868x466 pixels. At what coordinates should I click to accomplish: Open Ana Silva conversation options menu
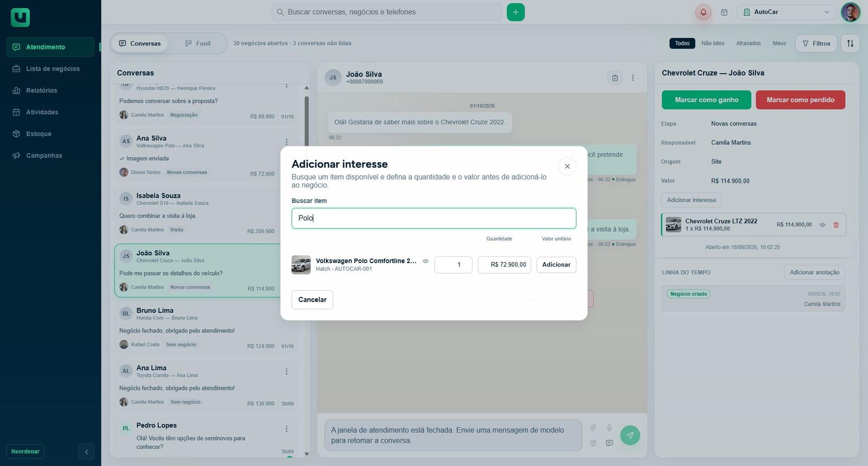pos(286,142)
